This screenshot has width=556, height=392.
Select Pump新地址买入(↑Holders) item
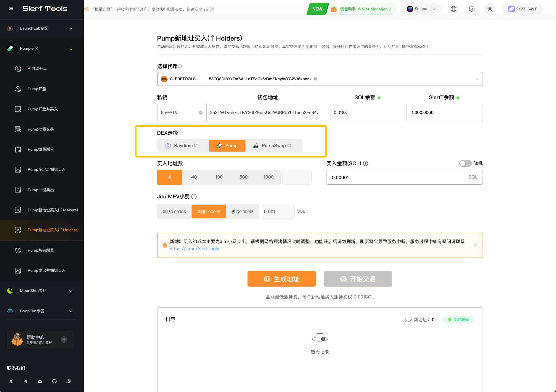42,230
